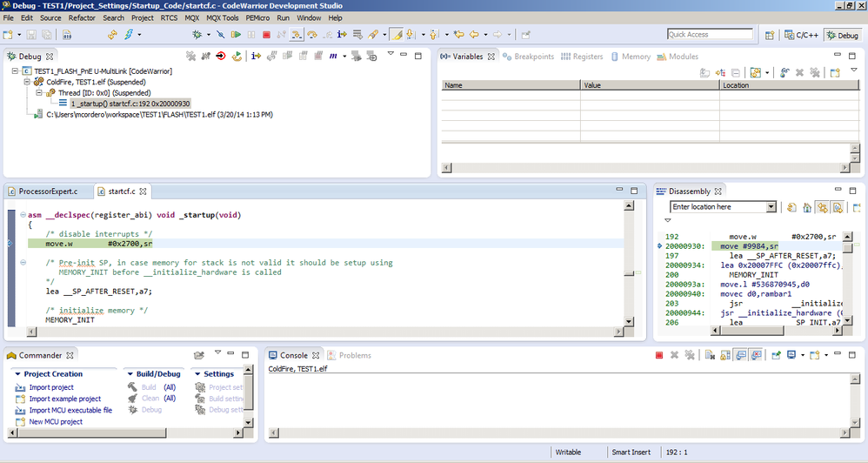Click the source editor vertical scrollbar
The image size is (868, 463).
[628, 261]
